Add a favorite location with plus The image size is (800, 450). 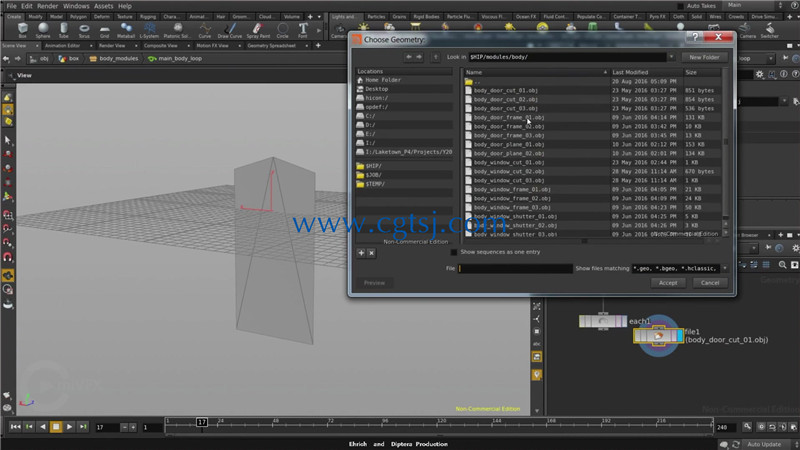(x=361, y=253)
